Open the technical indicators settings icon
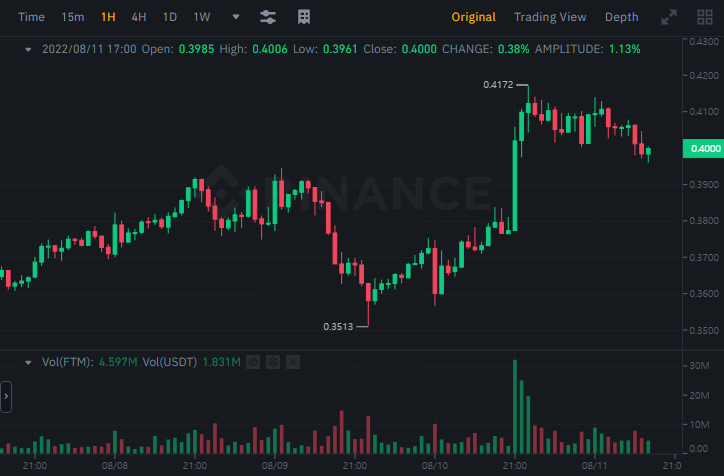The width and height of the screenshot is (724, 476). click(268, 18)
